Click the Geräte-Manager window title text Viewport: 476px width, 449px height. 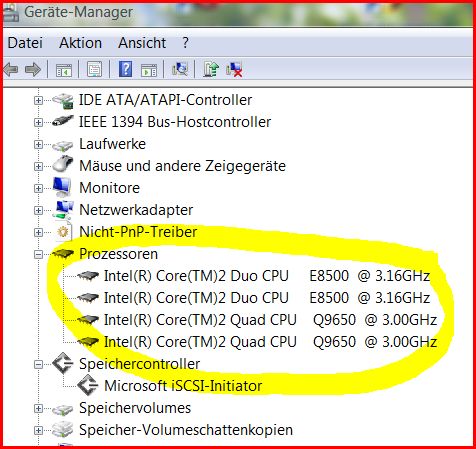tap(78, 13)
